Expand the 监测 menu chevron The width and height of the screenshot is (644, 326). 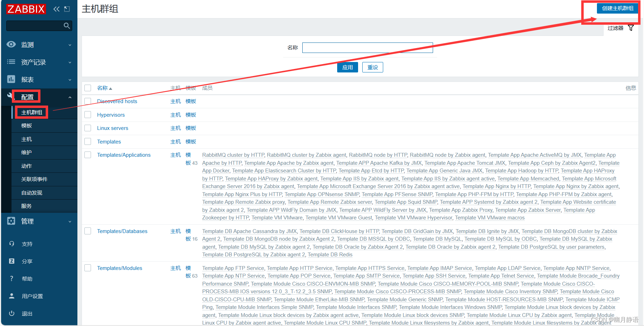tap(70, 45)
